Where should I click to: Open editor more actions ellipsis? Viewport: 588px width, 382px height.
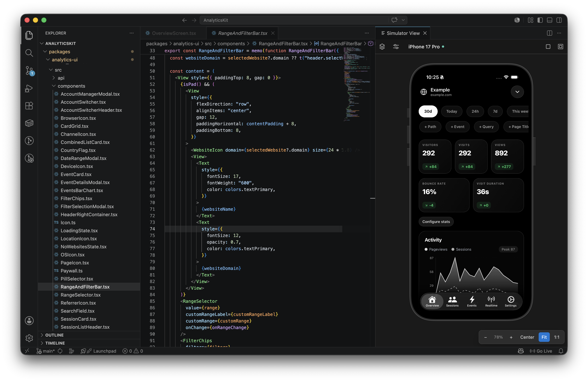pyautogui.click(x=367, y=33)
